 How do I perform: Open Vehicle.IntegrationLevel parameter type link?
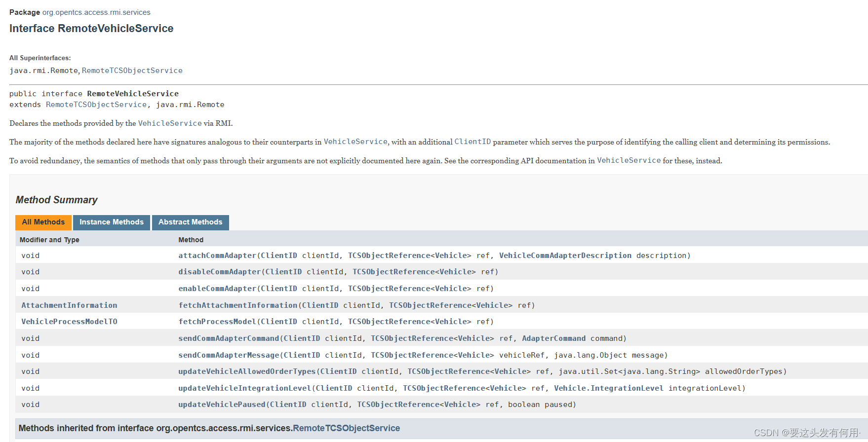(609, 388)
